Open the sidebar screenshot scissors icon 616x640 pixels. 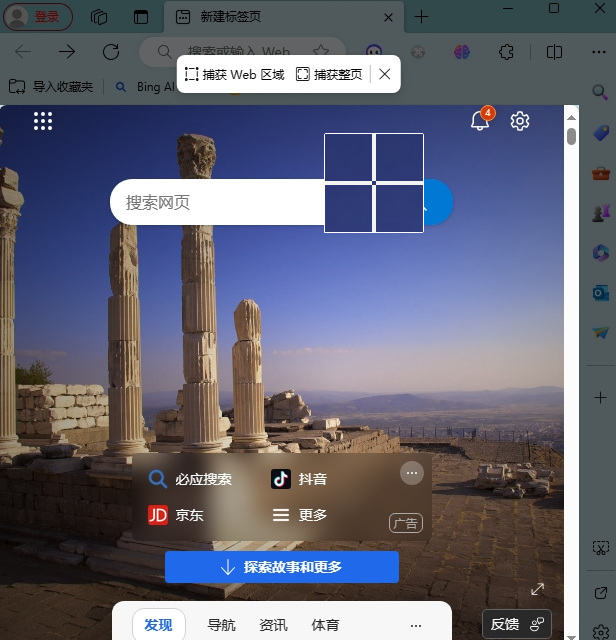pos(601,548)
